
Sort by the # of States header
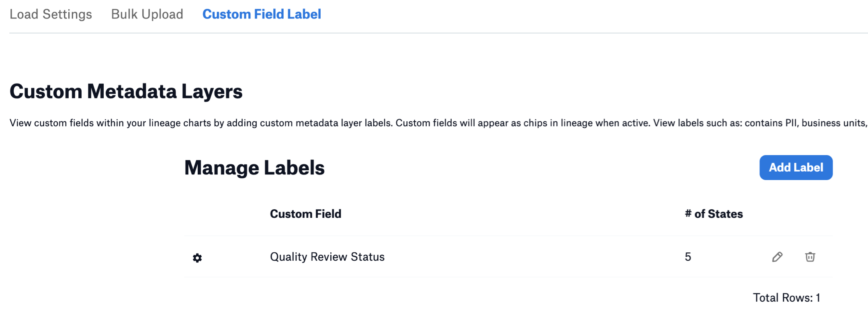714,214
